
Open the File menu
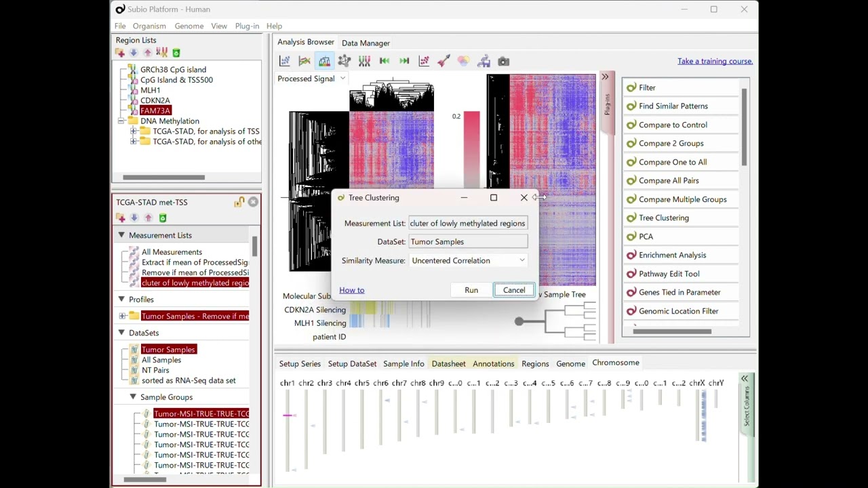(x=120, y=26)
